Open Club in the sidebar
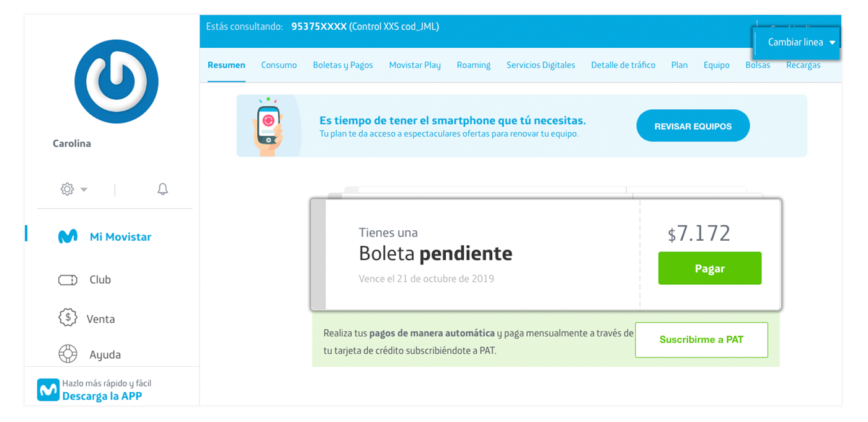868x422 pixels. [100, 280]
